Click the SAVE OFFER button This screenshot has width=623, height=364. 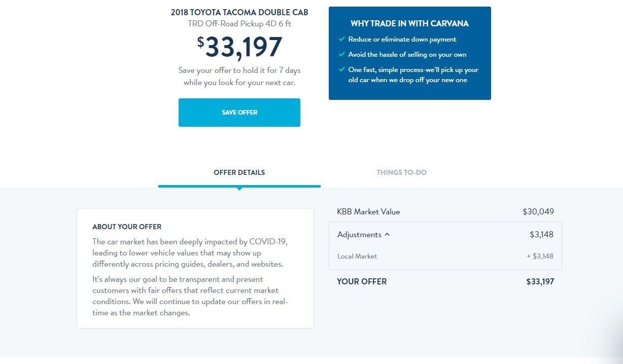[239, 113]
